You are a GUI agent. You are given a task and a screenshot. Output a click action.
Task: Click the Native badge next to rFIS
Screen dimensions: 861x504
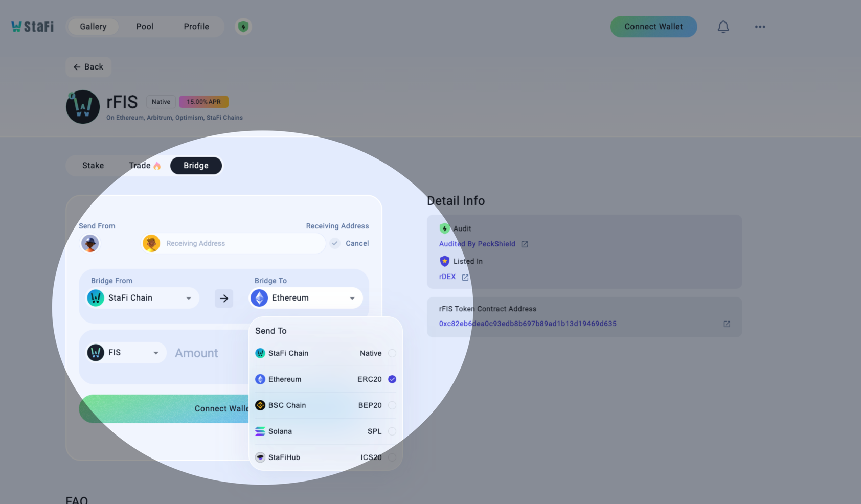(x=161, y=102)
